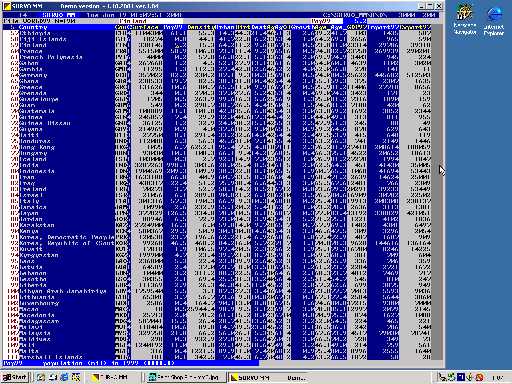Launch Internet Explorer from the desktop

coord(494,21)
